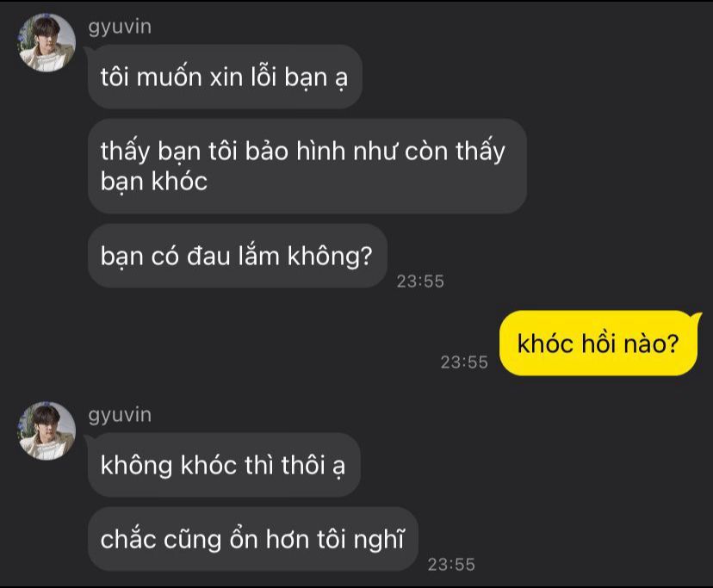
Task: Tap the 23:55 timestamp left of the yellow bubble
Action: pos(464,362)
